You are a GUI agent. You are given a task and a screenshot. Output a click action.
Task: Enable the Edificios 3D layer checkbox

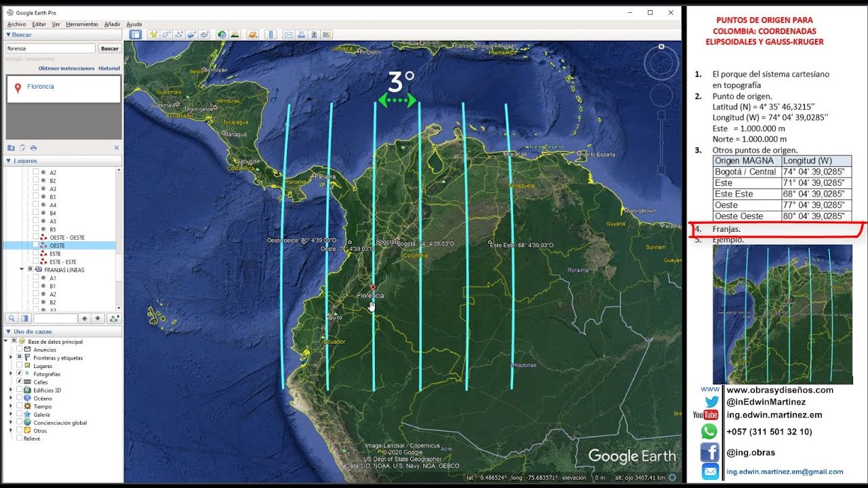coord(20,390)
